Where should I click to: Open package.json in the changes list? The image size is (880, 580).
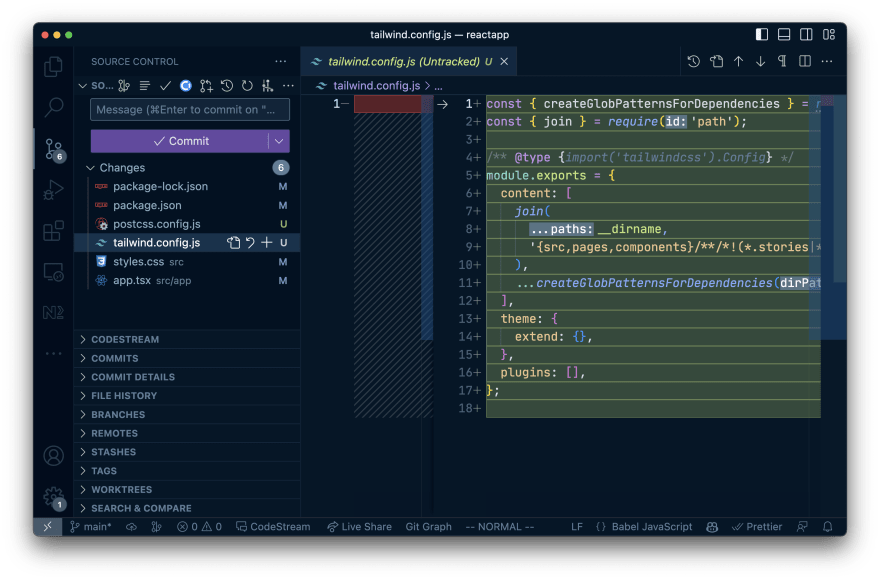tap(147, 205)
